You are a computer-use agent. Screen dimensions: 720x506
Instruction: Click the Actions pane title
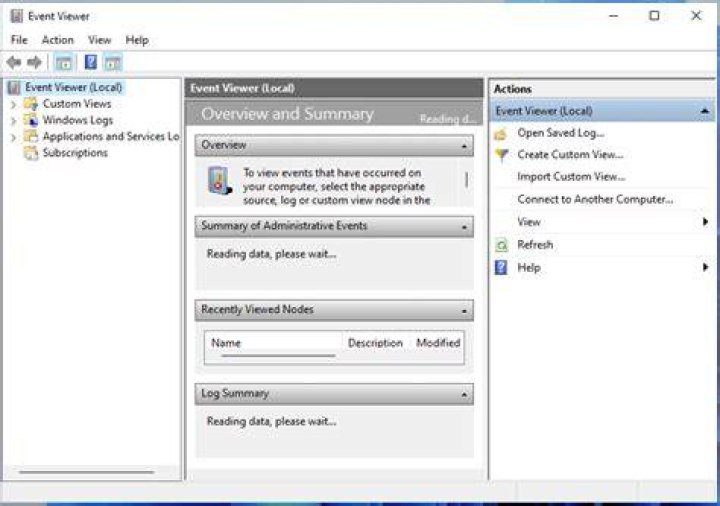[512, 89]
